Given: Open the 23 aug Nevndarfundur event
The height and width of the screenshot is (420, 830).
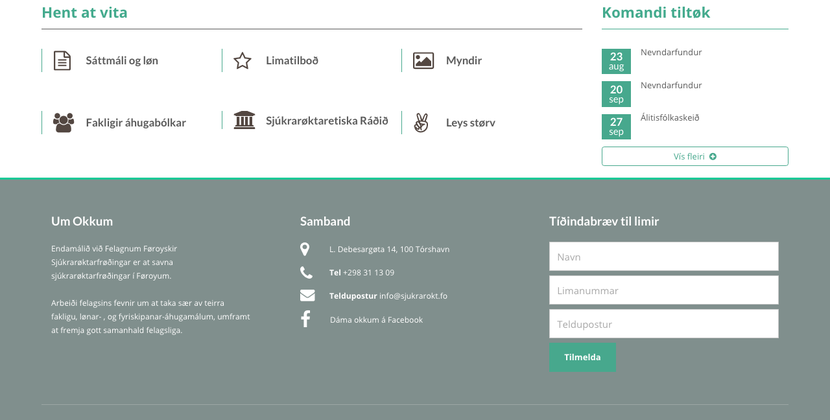Looking at the screenshot, I should point(671,52).
